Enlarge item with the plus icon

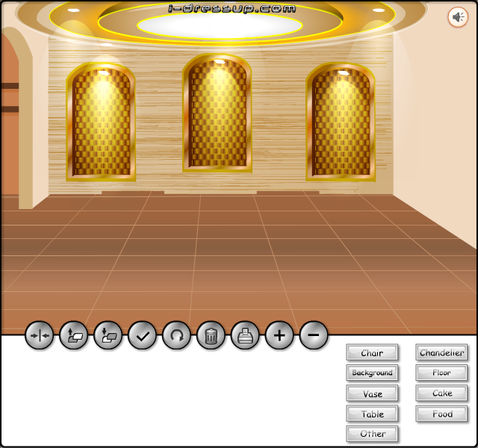[x=279, y=335]
